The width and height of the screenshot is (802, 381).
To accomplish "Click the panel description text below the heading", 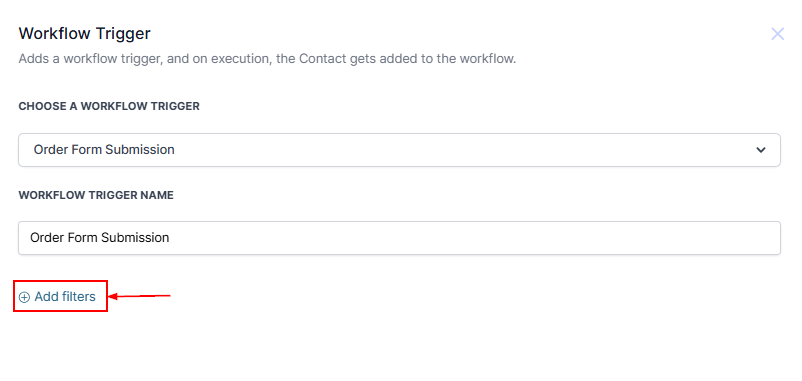I will tap(268, 59).
